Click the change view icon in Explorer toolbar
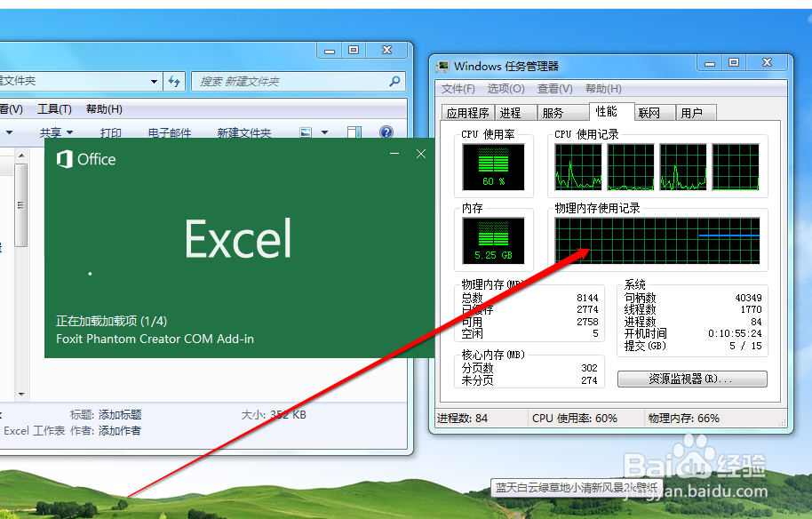 (306, 132)
